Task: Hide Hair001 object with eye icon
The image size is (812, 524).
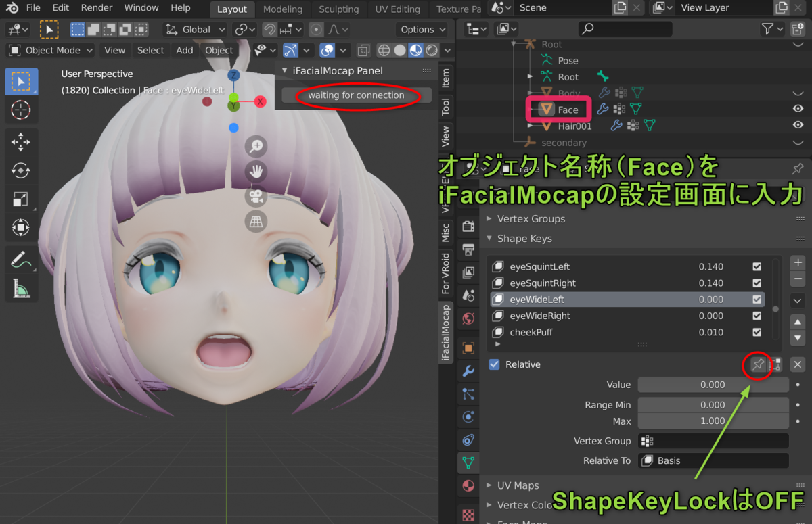Action: (798, 125)
